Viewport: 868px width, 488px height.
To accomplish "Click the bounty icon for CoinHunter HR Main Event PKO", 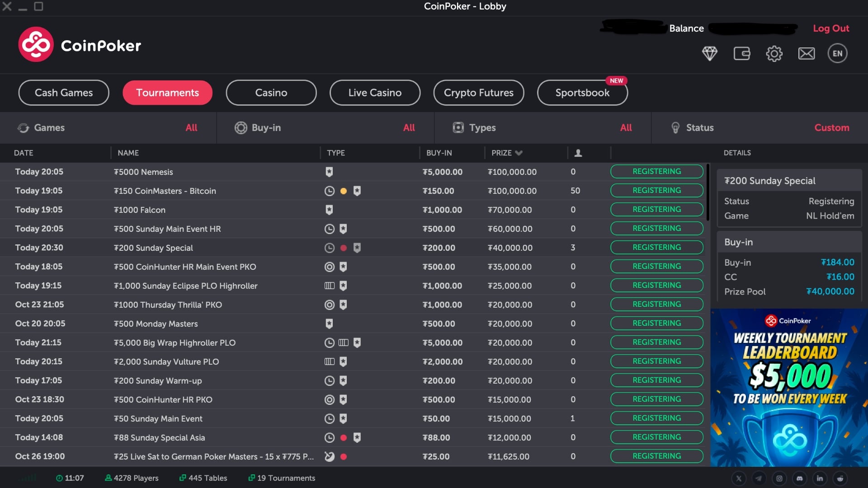I will point(330,267).
